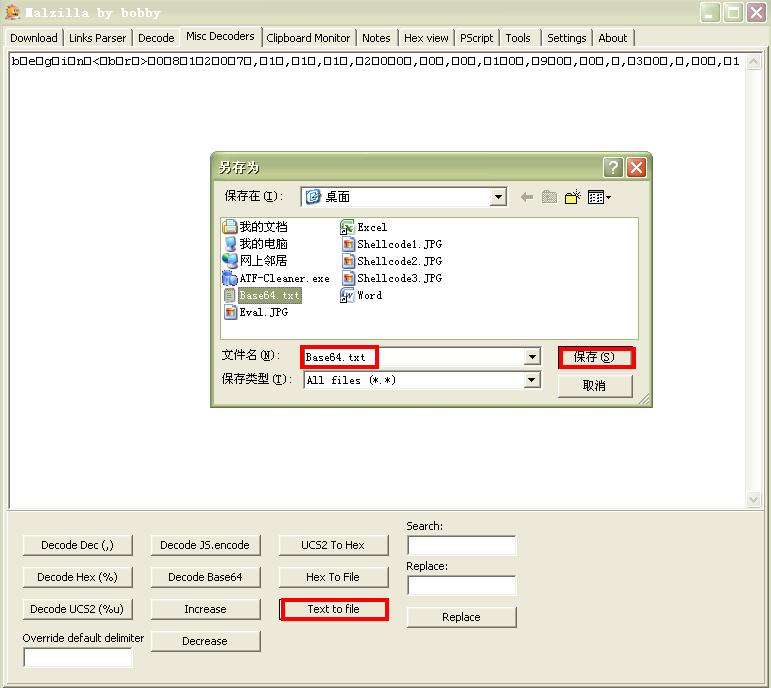Click the encoded text in the decoder box
This screenshot has width=771, height=688.
[375, 61]
